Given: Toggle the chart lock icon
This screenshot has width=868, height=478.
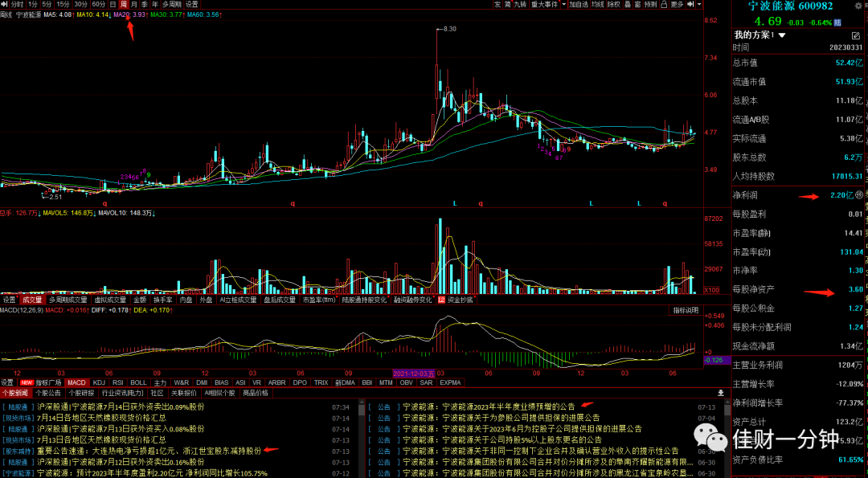Looking at the screenshot, I should point(664,4).
